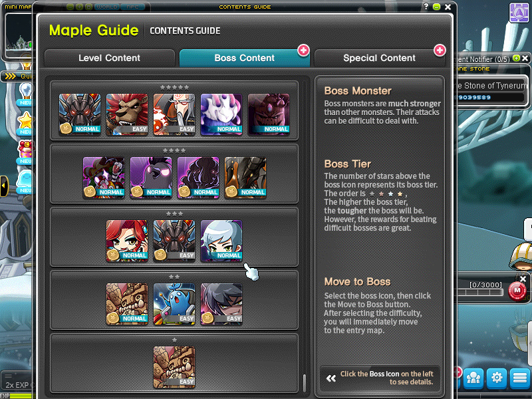Switch to the Level Content tab

tap(109, 58)
